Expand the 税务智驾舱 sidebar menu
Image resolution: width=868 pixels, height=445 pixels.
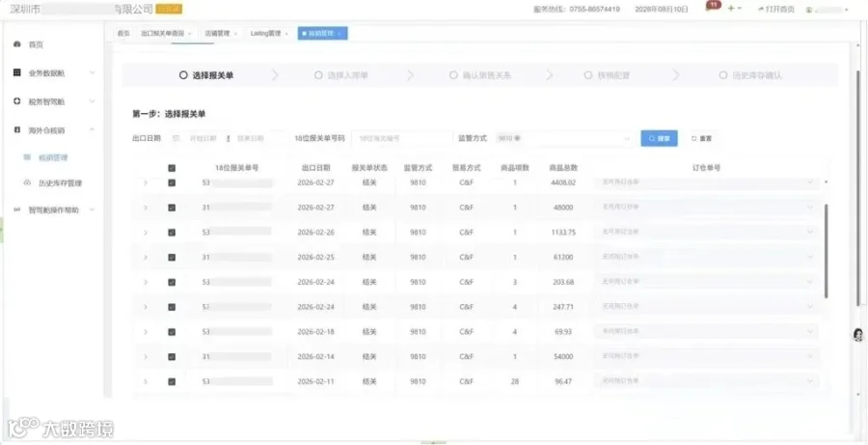coord(92,101)
